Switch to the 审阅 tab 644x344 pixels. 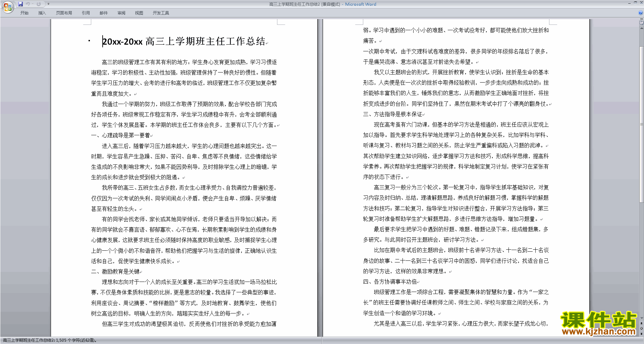point(121,13)
